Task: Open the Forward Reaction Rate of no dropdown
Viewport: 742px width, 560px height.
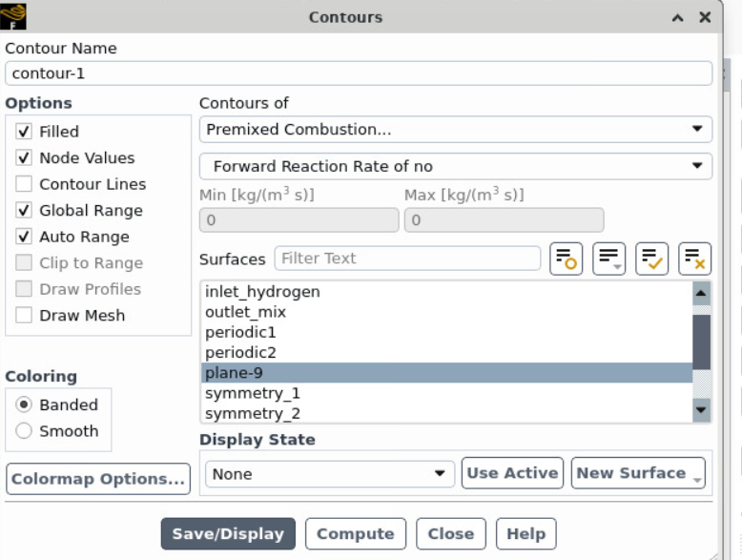Action: coord(455,166)
